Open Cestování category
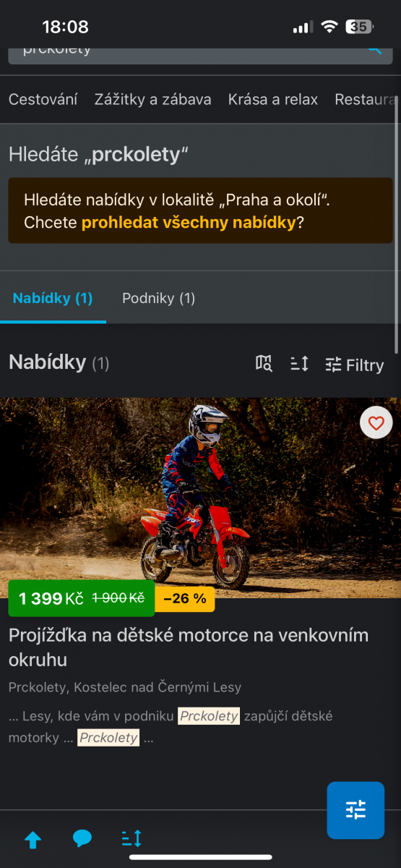The image size is (401, 868). [x=43, y=100]
